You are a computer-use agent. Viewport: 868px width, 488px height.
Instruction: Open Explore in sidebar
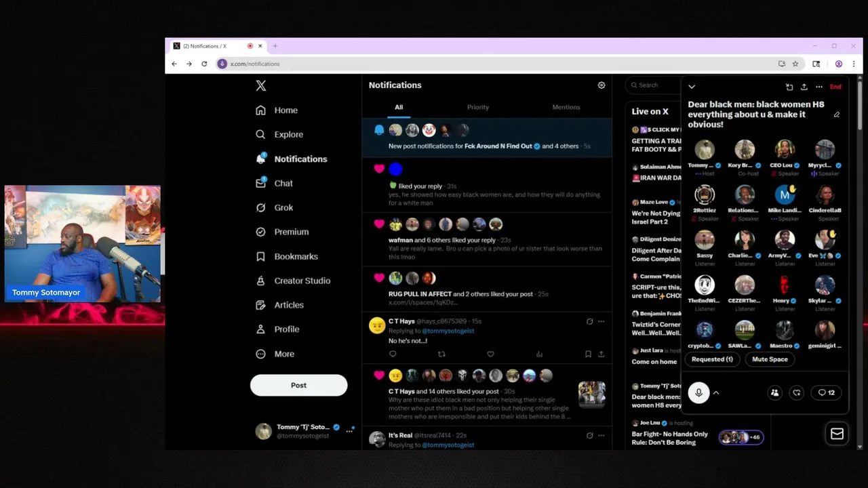(279, 134)
